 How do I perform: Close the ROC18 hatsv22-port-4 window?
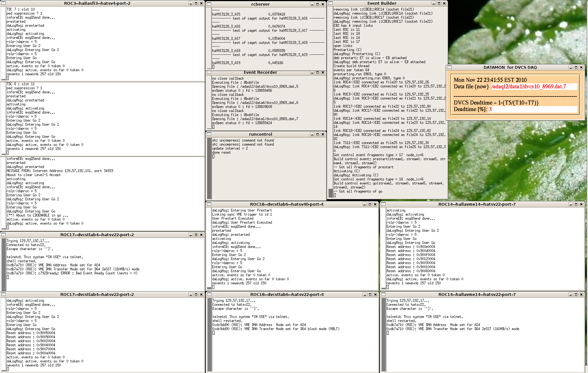pyautogui.click(x=375, y=294)
